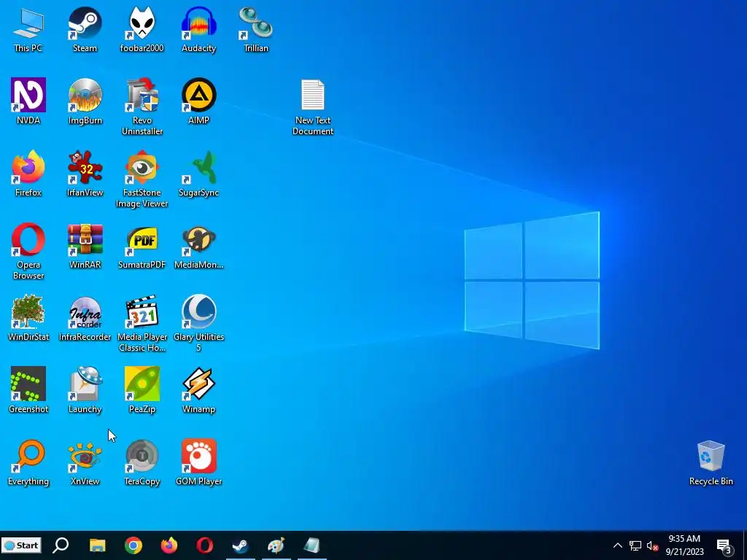Open the muted volume tray icon
This screenshot has height=560, width=747.
[652, 545]
